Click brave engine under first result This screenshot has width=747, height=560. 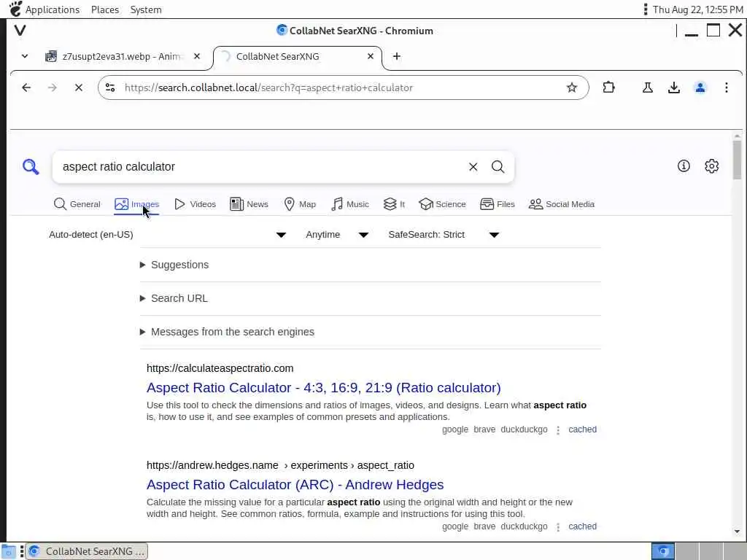pos(484,429)
